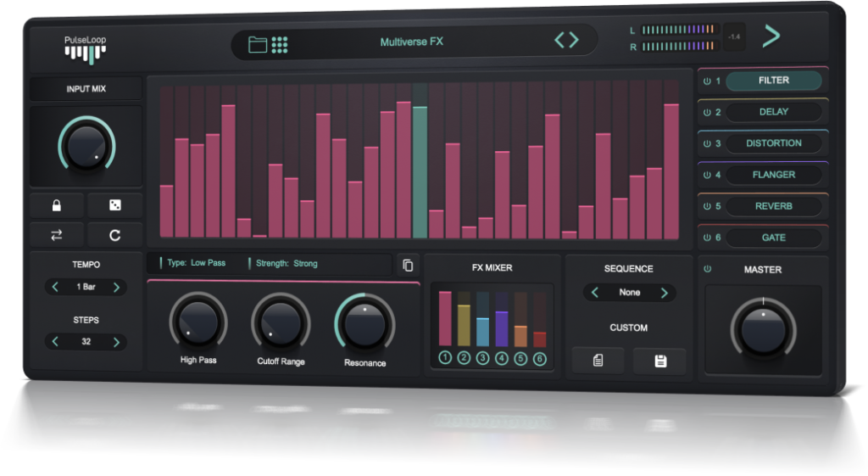This screenshot has height=476, width=868.
Task: Click the load document icon under Custom
Action: [598, 361]
